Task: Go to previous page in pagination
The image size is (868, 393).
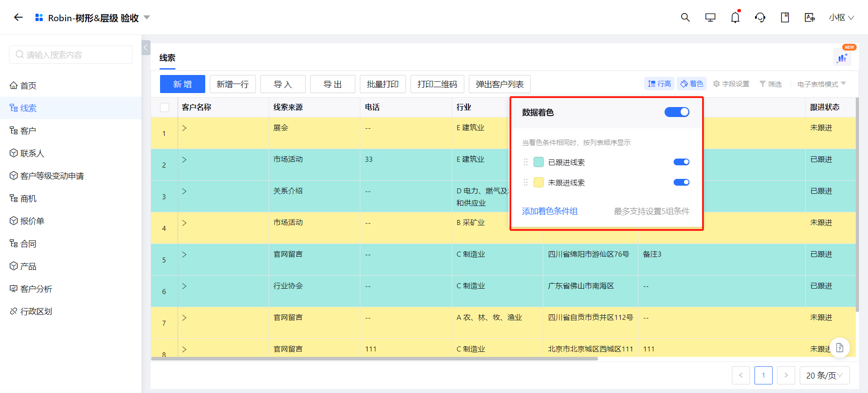Action: pos(741,375)
